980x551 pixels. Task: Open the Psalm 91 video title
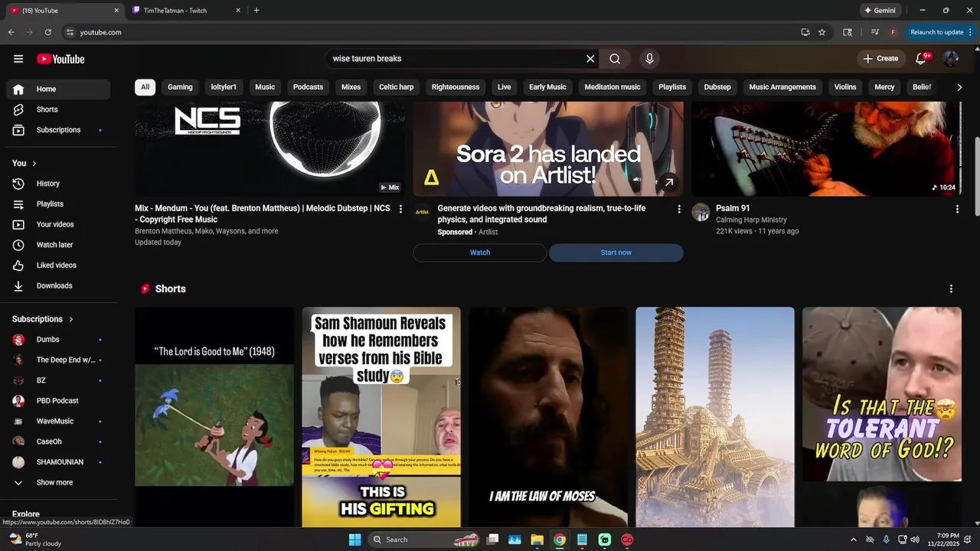coord(733,208)
